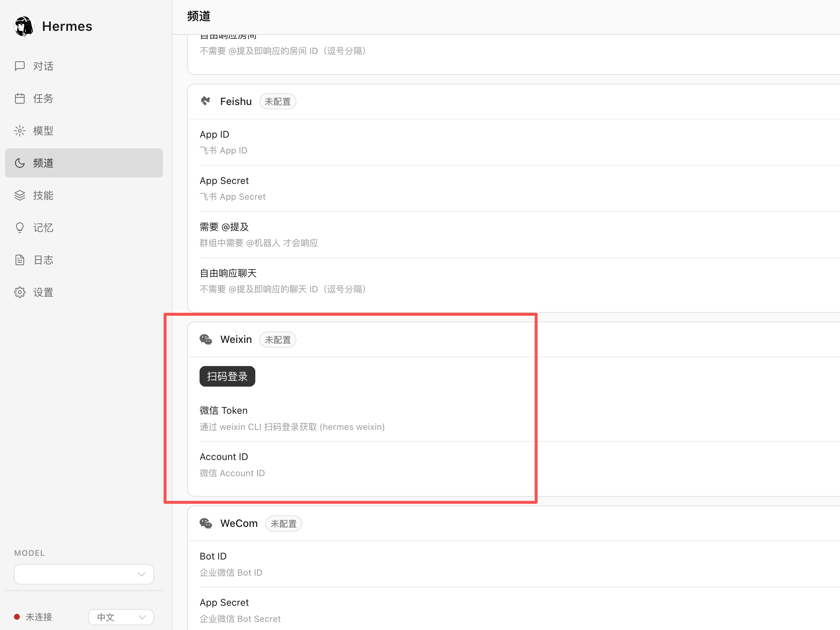Viewport: 840px width, 630px height.
Task: Click the language dropdown chevron arrow
Action: click(x=142, y=617)
